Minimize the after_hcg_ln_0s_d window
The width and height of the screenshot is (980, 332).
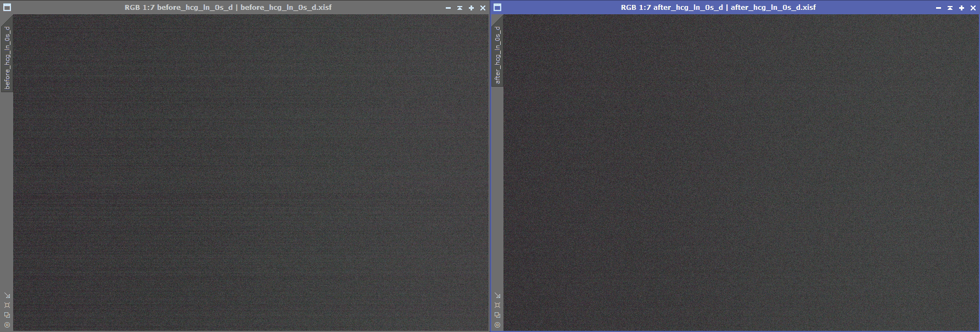tap(938, 8)
